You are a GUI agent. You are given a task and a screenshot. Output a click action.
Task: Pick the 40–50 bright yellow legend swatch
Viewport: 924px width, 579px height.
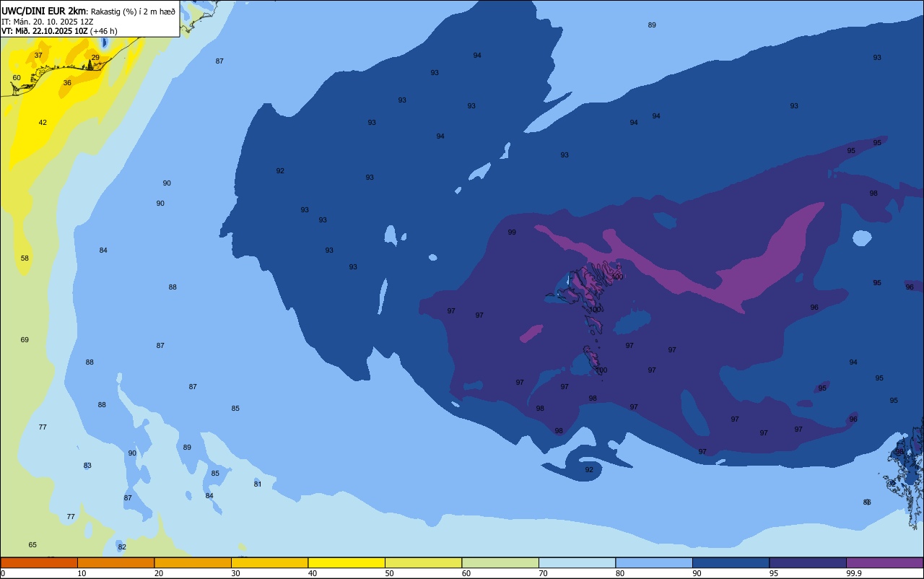tap(346, 562)
